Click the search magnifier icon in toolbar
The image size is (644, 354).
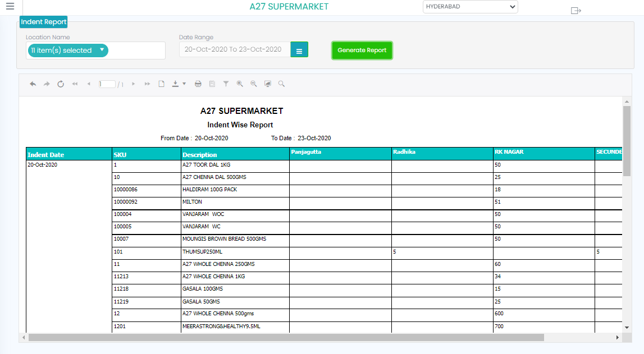[x=281, y=84]
